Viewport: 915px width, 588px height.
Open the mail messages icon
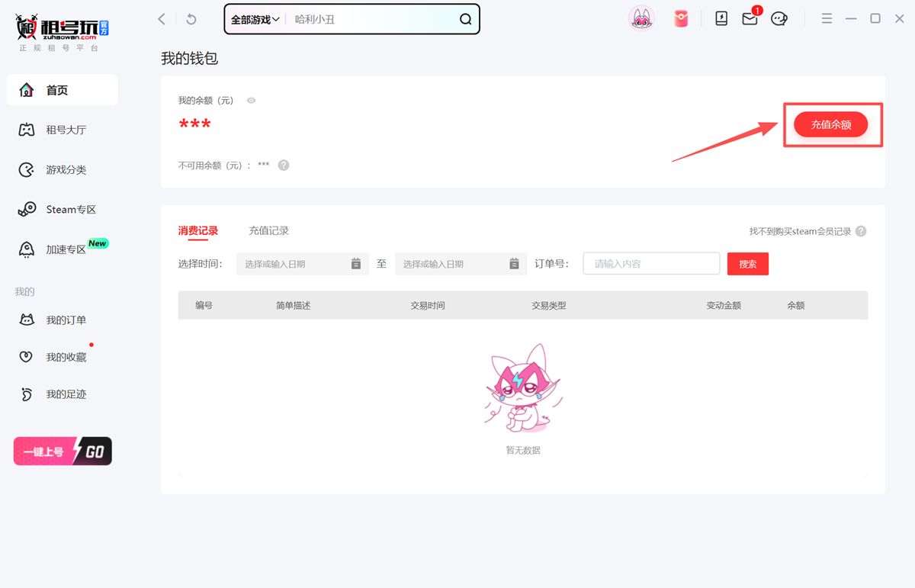750,19
